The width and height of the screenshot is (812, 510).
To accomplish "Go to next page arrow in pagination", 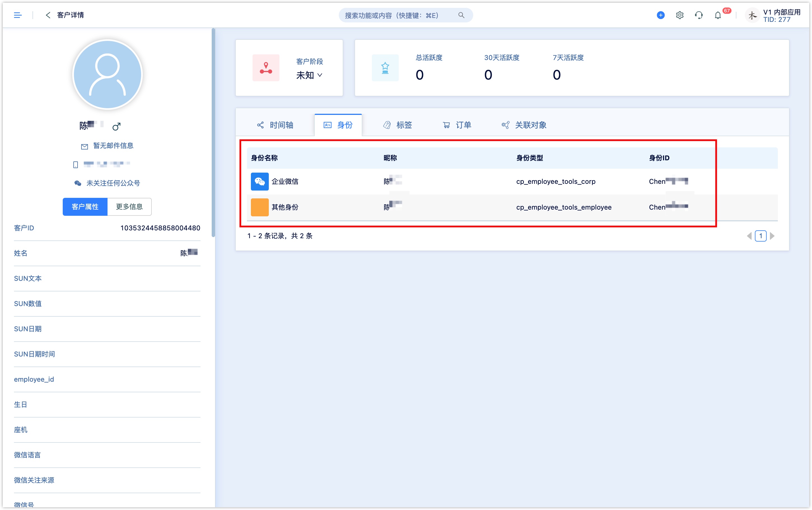I will point(772,236).
